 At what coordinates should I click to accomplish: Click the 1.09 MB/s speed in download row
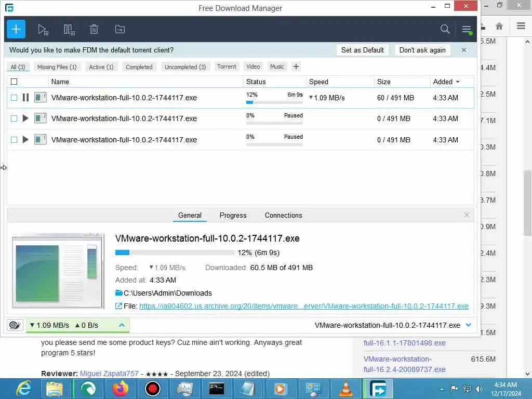point(327,98)
